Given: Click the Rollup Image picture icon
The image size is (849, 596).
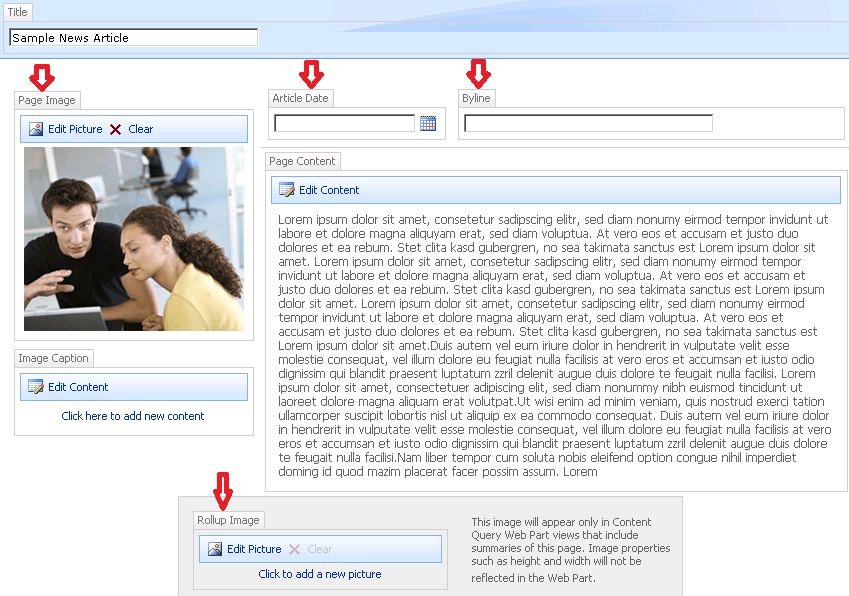Looking at the screenshot, I should (x=215, y=549).
